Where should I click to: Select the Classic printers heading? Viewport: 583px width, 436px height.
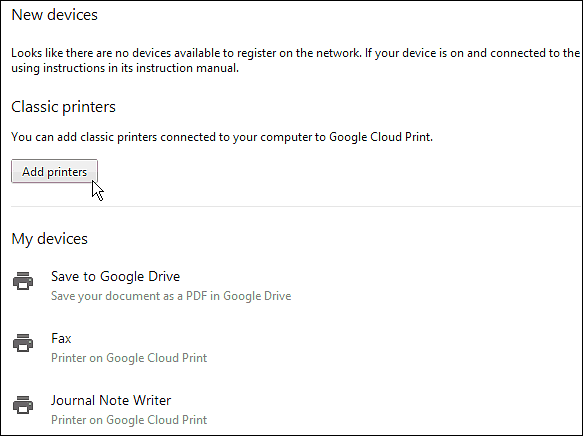tap(64, 107)
